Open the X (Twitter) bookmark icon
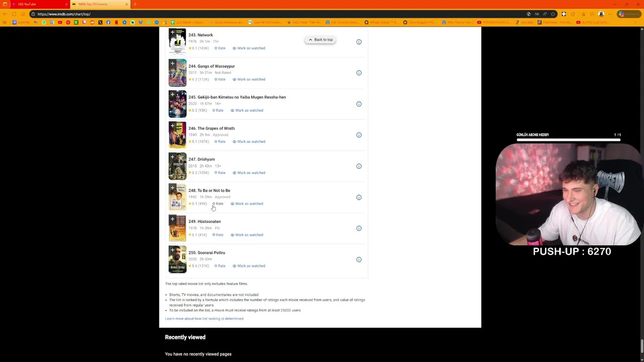 point(100,22)
